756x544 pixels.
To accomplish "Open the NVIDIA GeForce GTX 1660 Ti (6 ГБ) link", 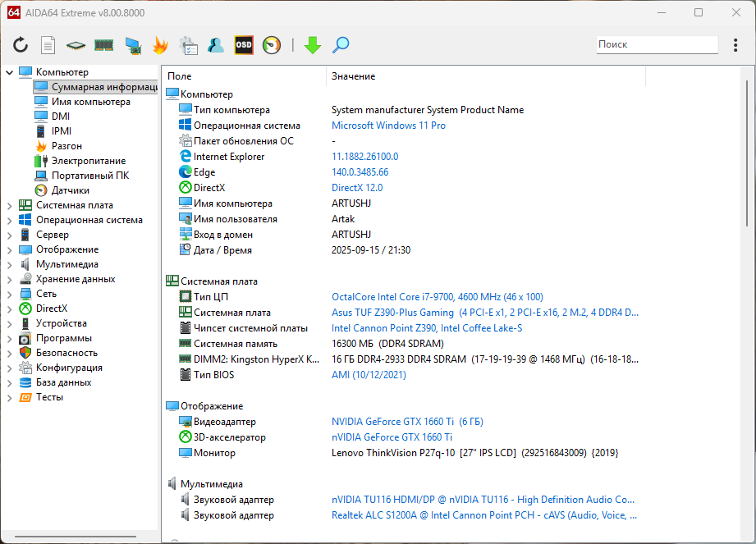I will [407, 422].
